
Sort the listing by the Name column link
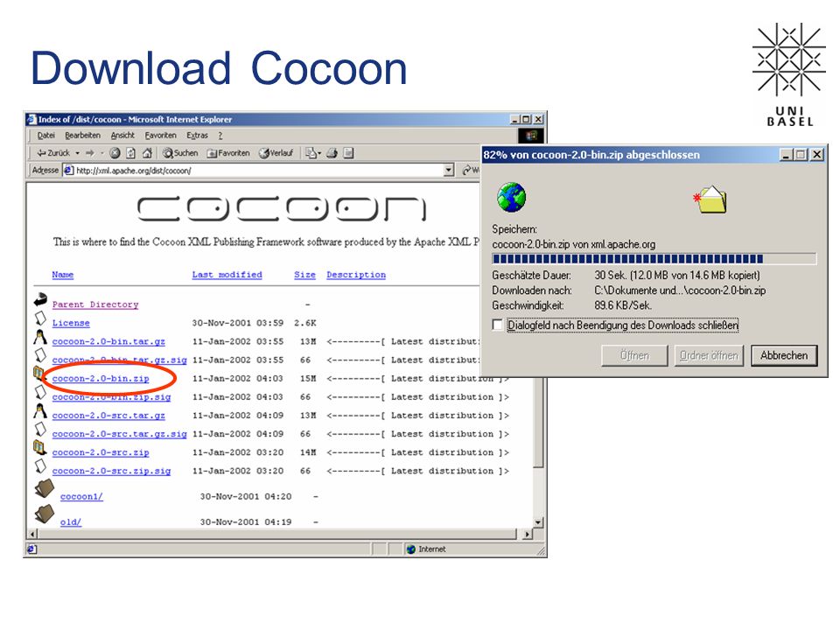tap(63, 275)
